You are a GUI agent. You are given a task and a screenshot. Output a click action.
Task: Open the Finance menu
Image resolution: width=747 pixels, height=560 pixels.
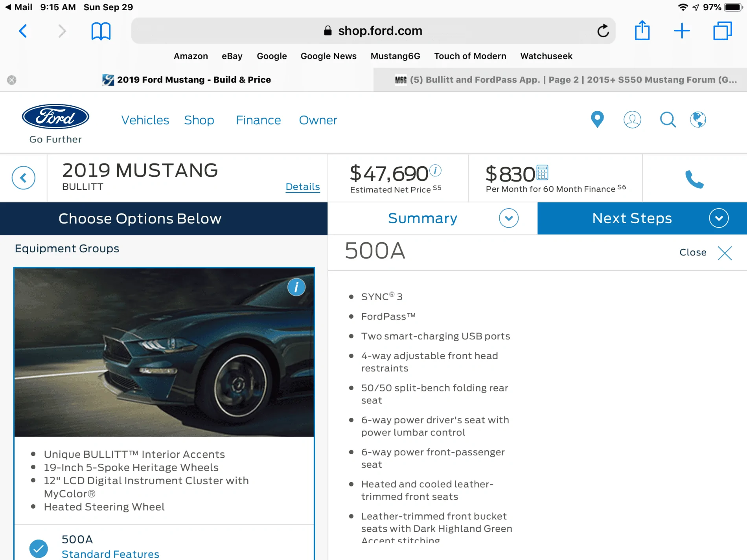click(258, 120)
